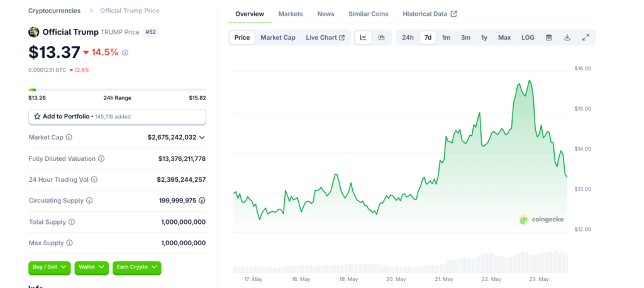This screenshot has height=288, width=644.
Task: Click the 23. May date label
Action: coord(539,279)
